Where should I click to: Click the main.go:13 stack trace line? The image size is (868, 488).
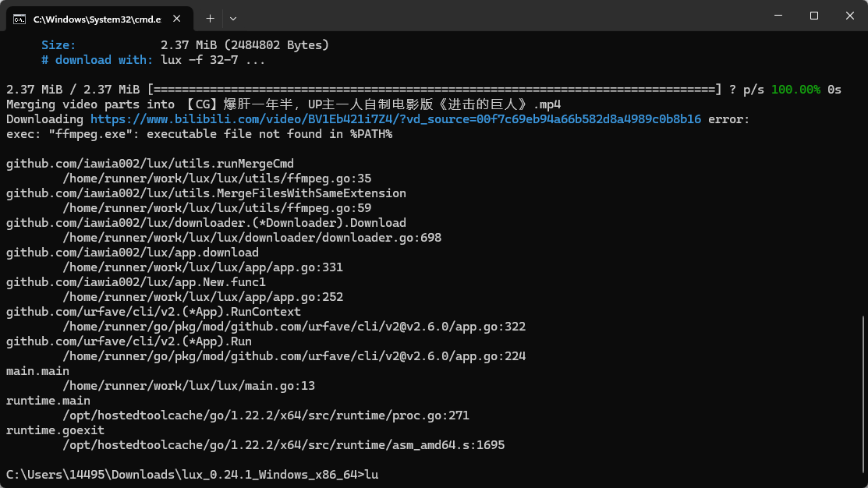click(x=189, y=386)
